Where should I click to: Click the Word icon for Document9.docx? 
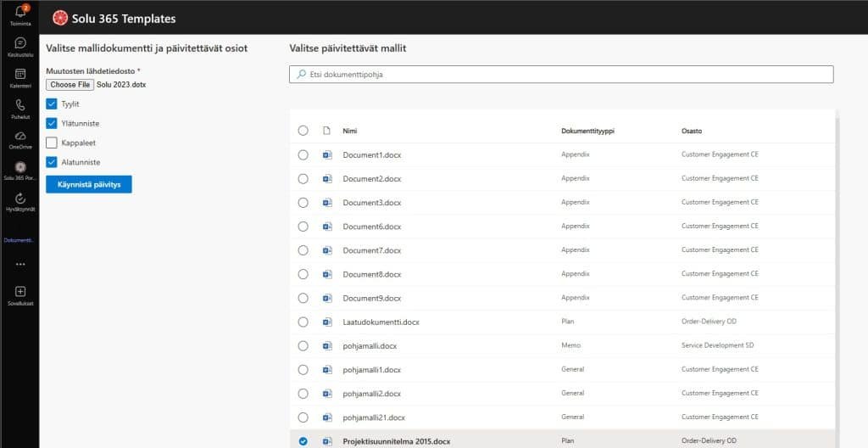point(327,299)
